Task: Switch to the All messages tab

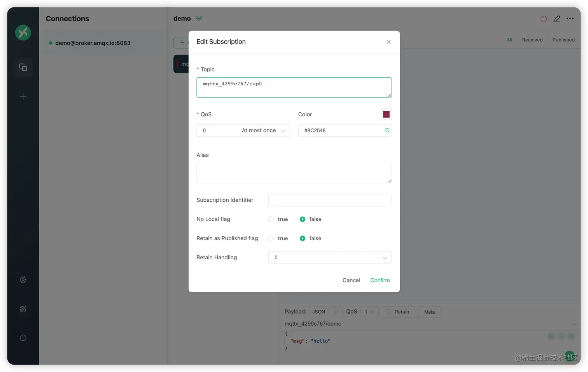Action: (x=509, y=40)
